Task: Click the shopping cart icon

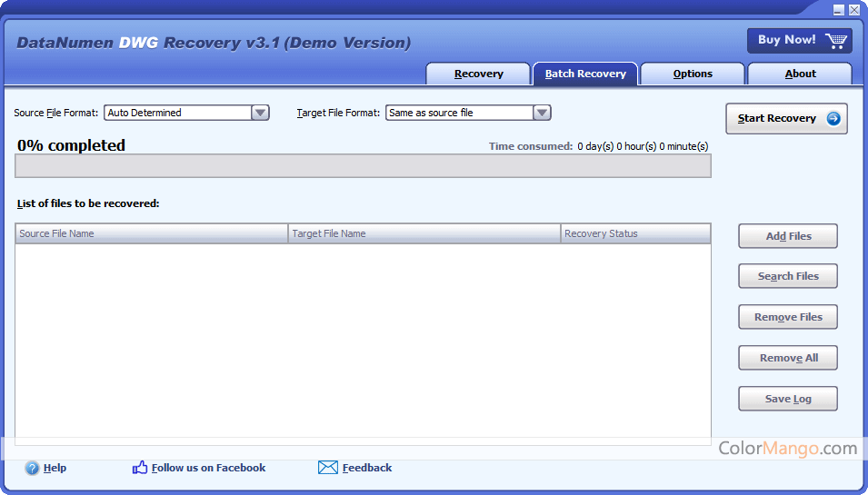Action: tap(836, 41)
